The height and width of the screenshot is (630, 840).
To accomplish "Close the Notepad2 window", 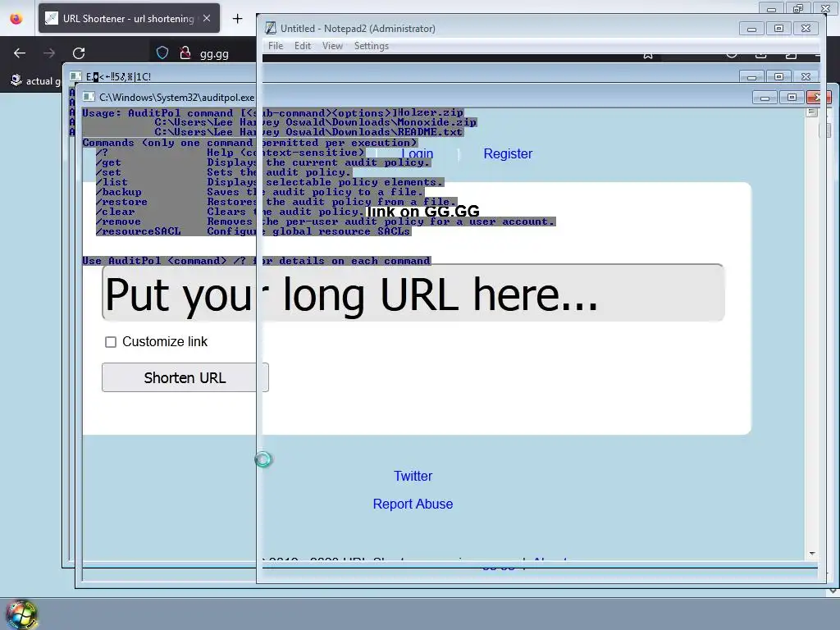I will (x=806, y=29).
